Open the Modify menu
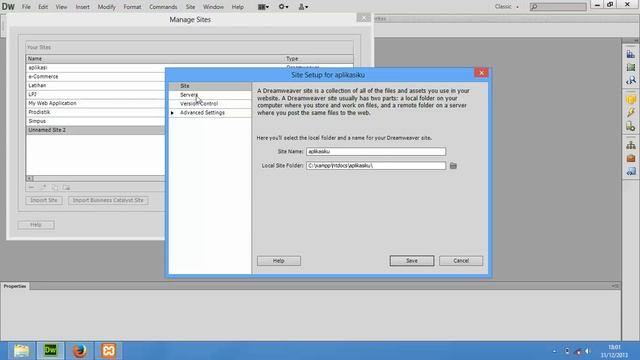 pyautogui.click(x=107, y=7)
